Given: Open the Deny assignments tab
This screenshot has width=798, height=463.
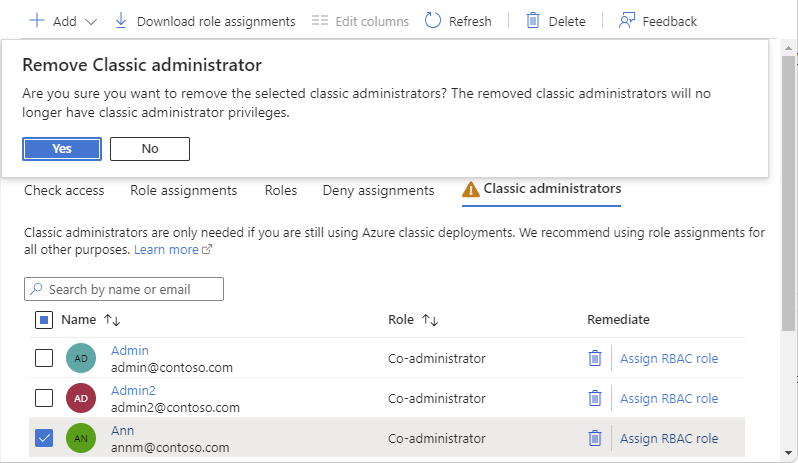Looking at the screenshot, I should click(x=378, y=190).
